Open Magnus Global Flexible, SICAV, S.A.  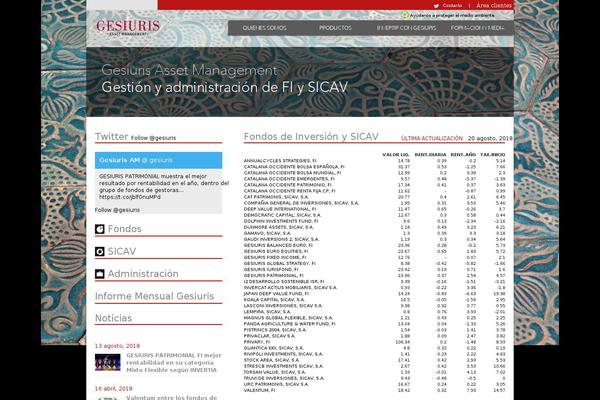288,318
